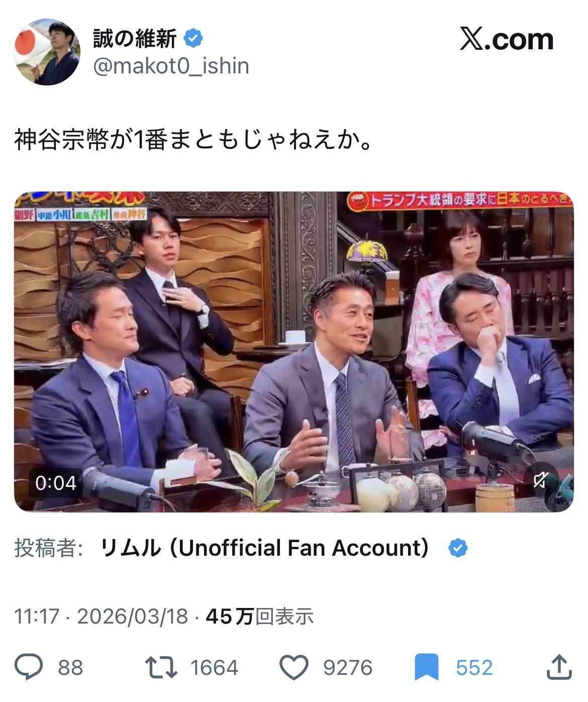588x702 pixels.
Task: Open the reply comment icon
Action: coord(30,667)
